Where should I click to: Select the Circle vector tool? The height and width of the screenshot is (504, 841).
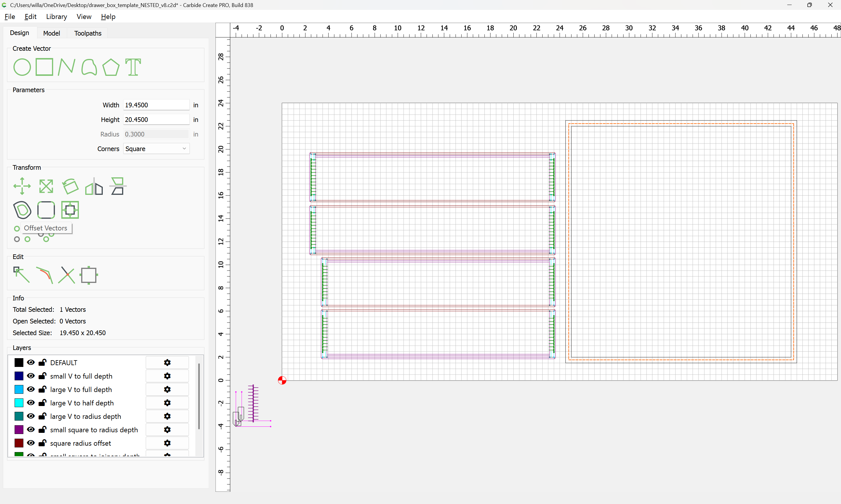click(x=22, y=67)
